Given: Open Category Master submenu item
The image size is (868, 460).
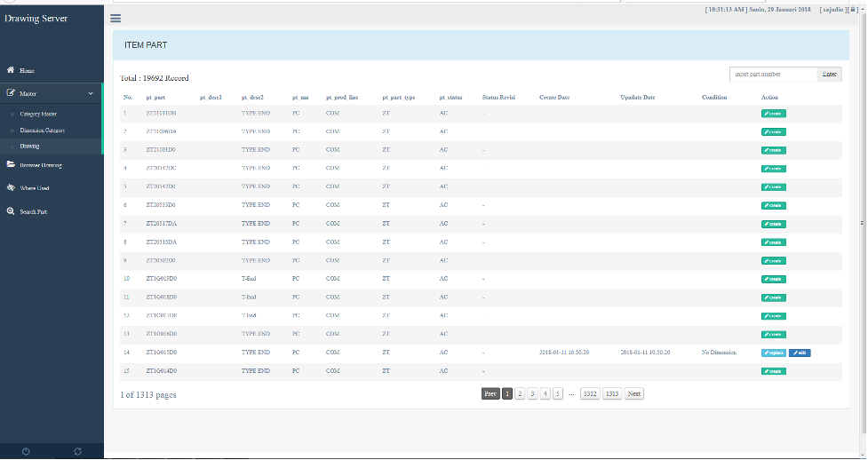Looking at the screenshot, I should click(x=38, y=114).
